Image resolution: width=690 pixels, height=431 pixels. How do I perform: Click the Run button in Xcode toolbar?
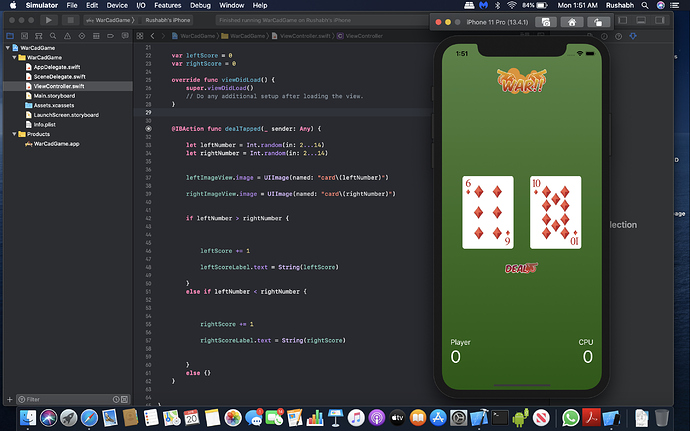46,20
